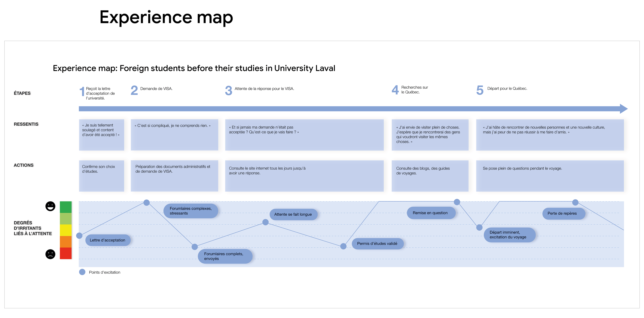Click the yellow color swatch
Screen dimensions: 644x318
(66, 230)
